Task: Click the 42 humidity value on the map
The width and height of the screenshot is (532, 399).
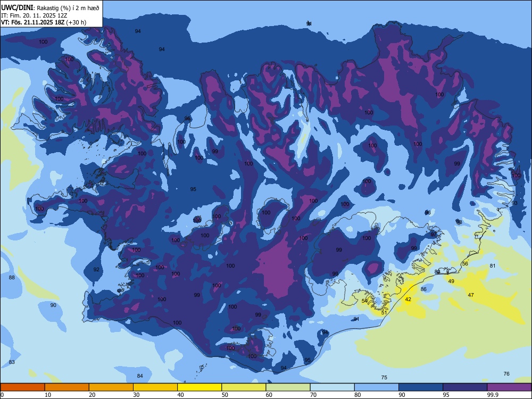Action: [408, 299]
